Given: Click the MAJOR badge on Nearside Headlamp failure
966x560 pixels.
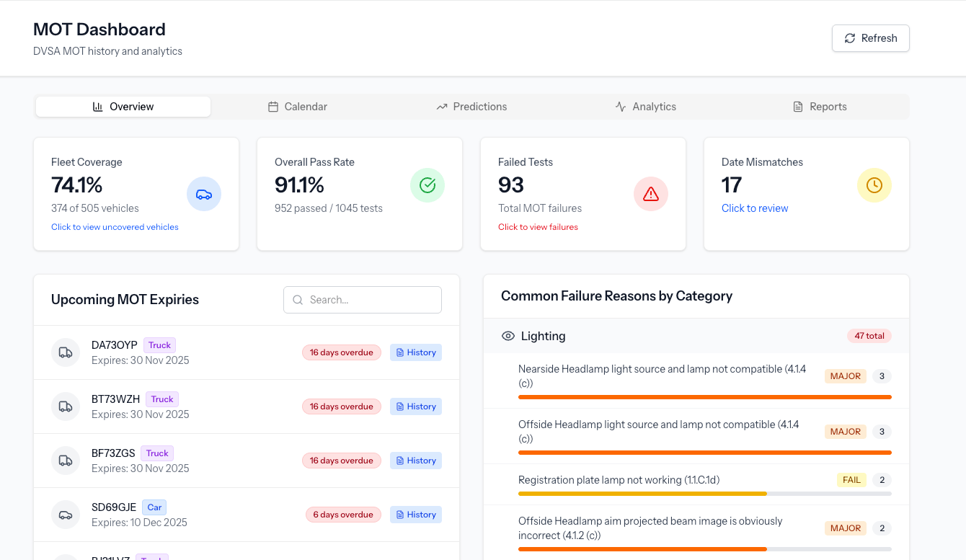Looking at the screenshot, I should tap(845, 375).
